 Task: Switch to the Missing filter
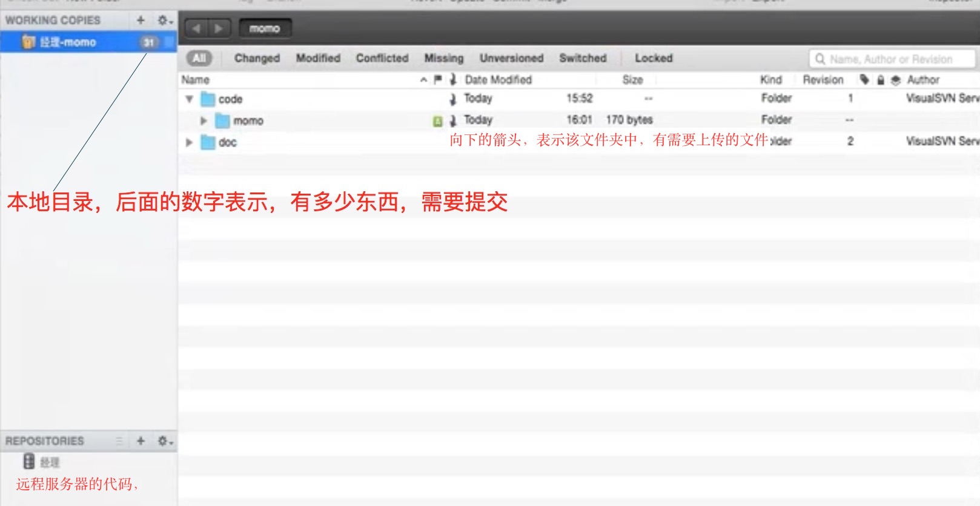tap(444, 58)
